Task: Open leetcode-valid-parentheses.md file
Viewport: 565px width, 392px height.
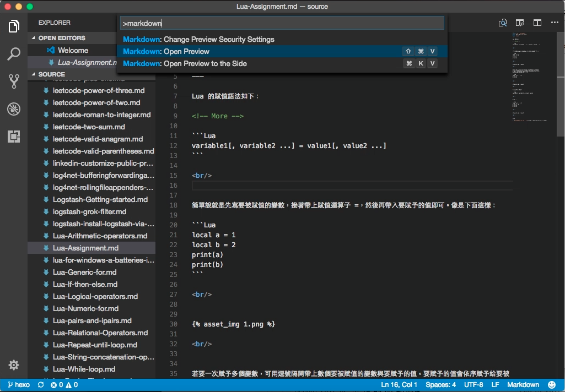Action: click(92, 151)
